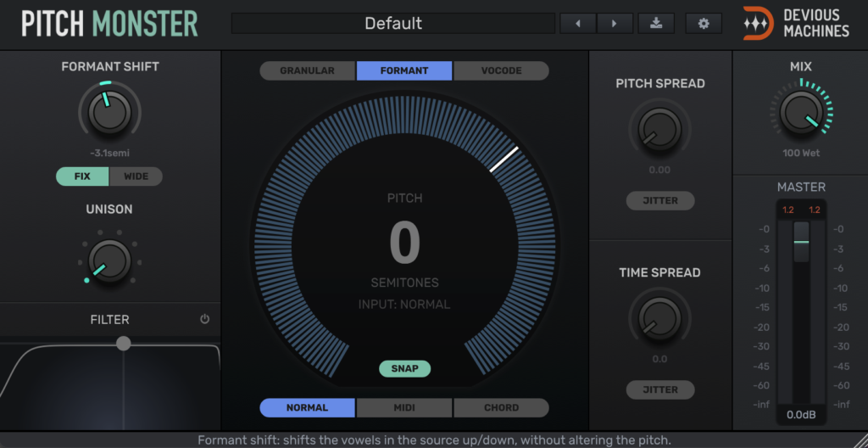Click the Master volume fader handle
Viewport: 868px width, 448px height.
801,243
